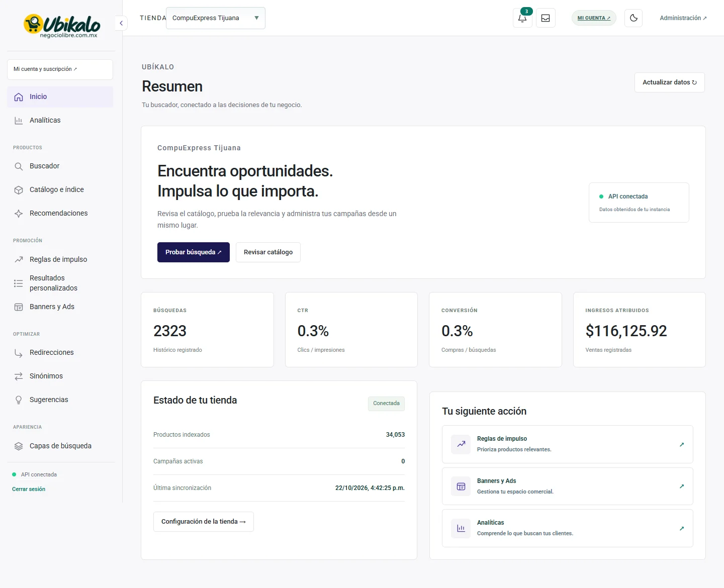Click Productos indexados value 34,053
The height and width of the screenshot is (588, 724).
pyautogui.click(x=395, y=435)
